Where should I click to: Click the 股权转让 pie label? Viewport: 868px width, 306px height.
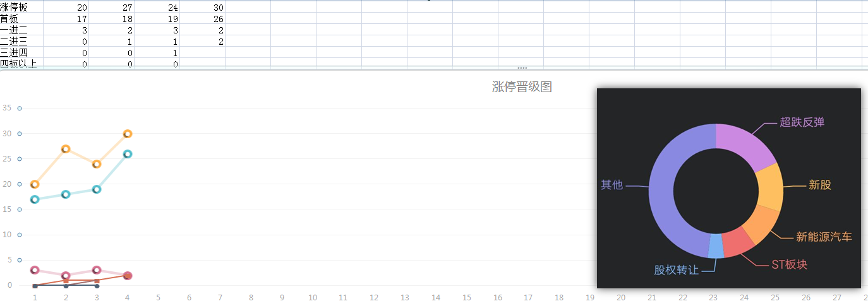676,270
